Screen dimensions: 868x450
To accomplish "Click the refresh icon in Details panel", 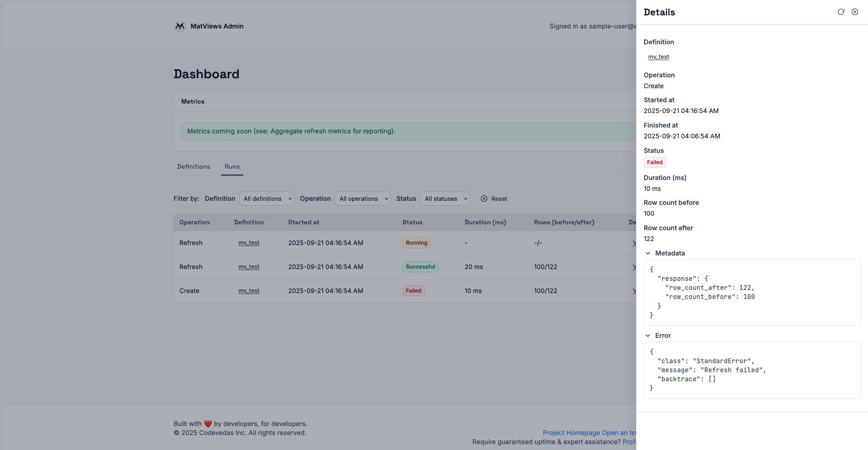I will pos(841,12).
